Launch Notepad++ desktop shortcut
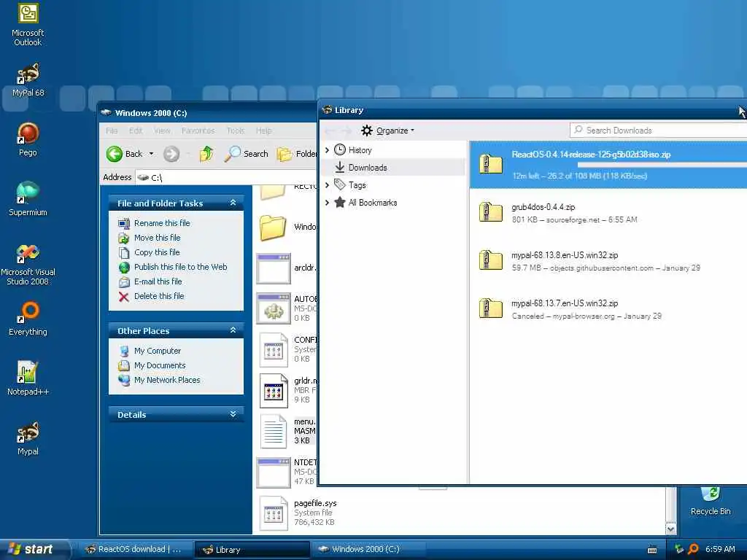747x560 pixels. point(28,378)
